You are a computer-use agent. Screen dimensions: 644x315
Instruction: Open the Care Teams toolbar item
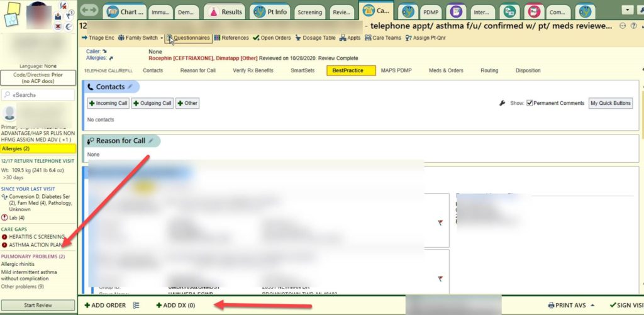tap(383, 38)
